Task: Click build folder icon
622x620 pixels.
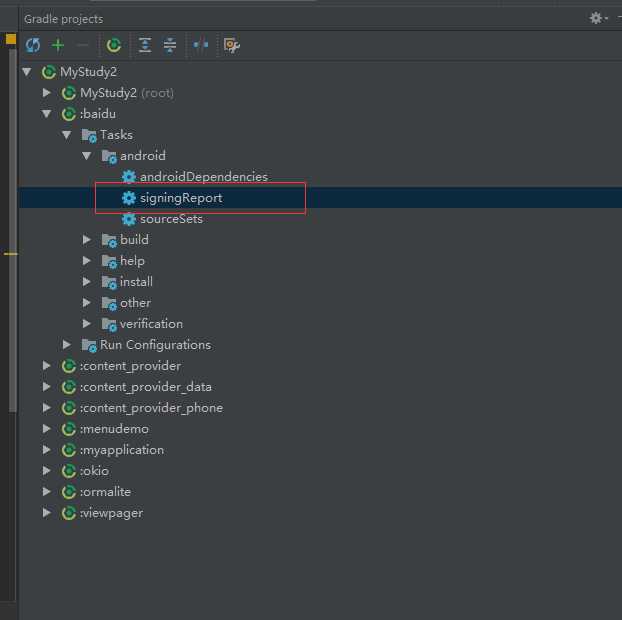Action: 109,240
